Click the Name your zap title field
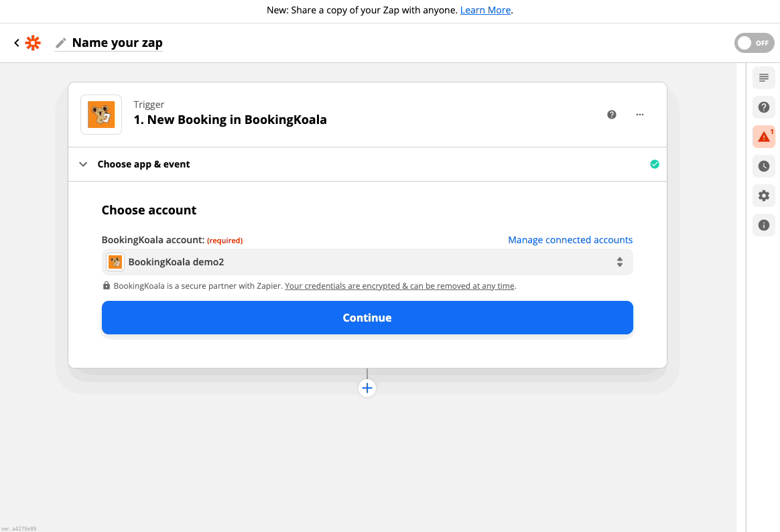 point(117,43)
